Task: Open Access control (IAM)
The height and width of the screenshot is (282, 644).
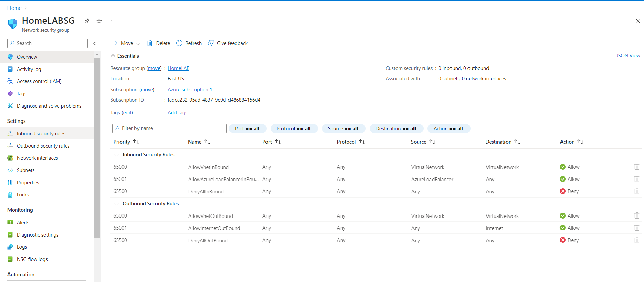Action: coord(47,81)
